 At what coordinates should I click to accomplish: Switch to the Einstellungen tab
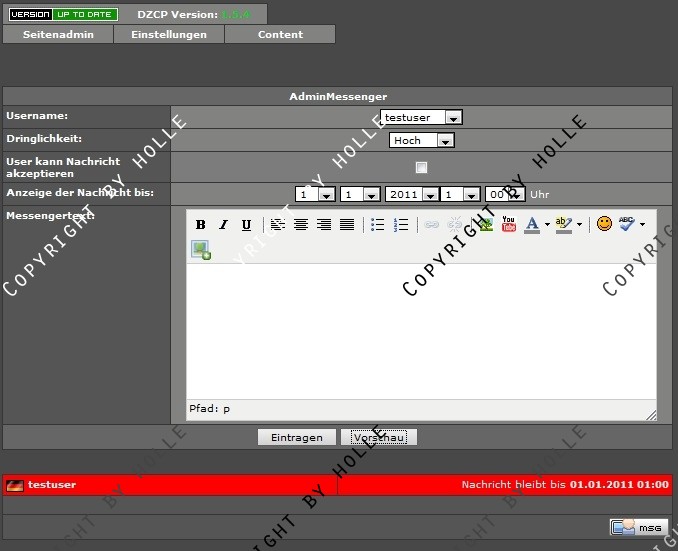click(169, 34)
